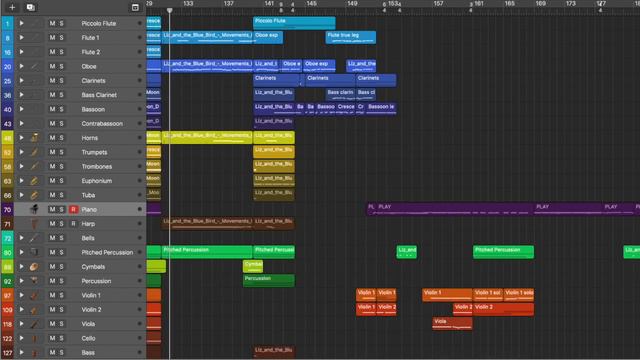640x360 pixels.
Task: Expand the Flute 1 track stack
Action: [21, 38]
